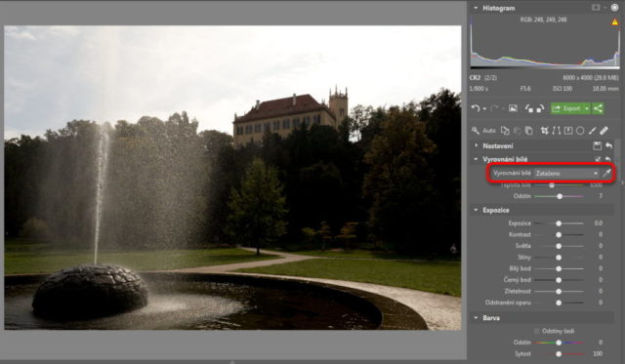Select the Crop tool

coord(544,130)
